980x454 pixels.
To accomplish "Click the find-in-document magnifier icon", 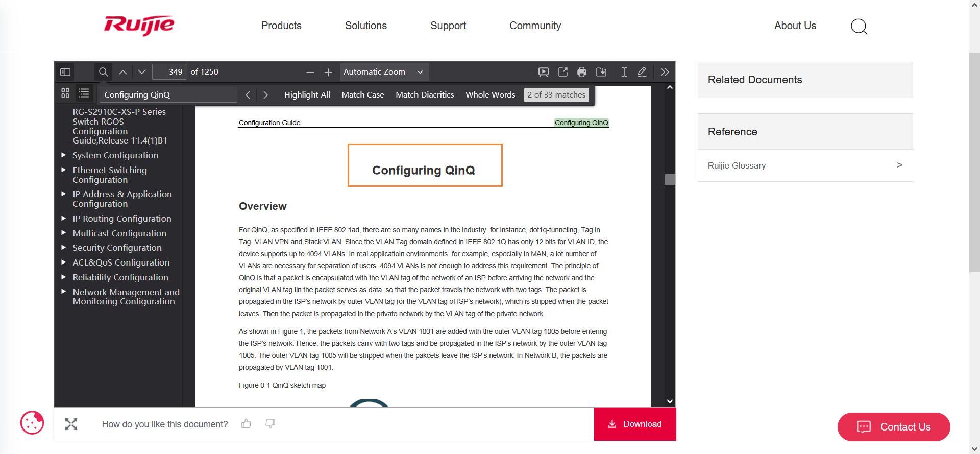I will click(x=103, y=72).
